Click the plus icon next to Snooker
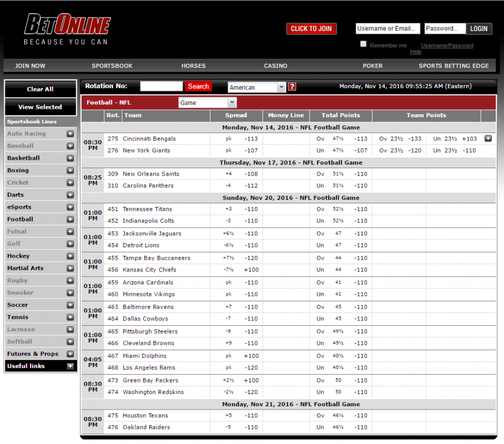The width and height of the screenshot is (504, 444). pyautogui.click(x=70, y=293)
